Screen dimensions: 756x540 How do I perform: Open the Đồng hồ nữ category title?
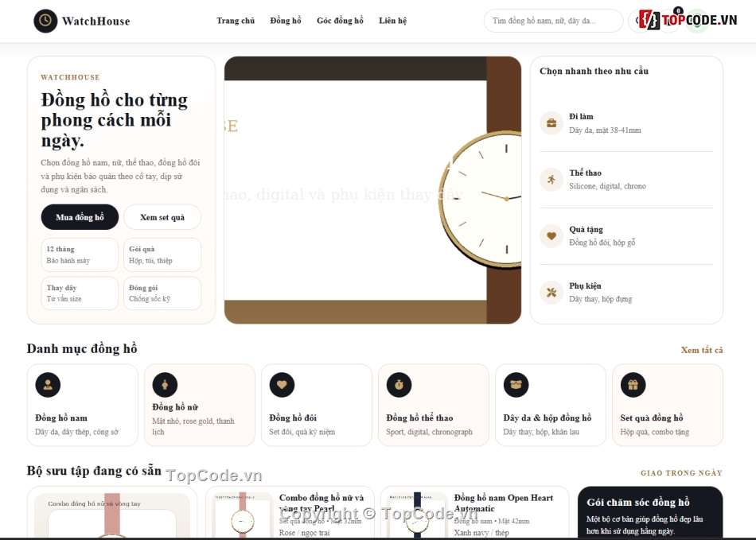tap(175, 407)
